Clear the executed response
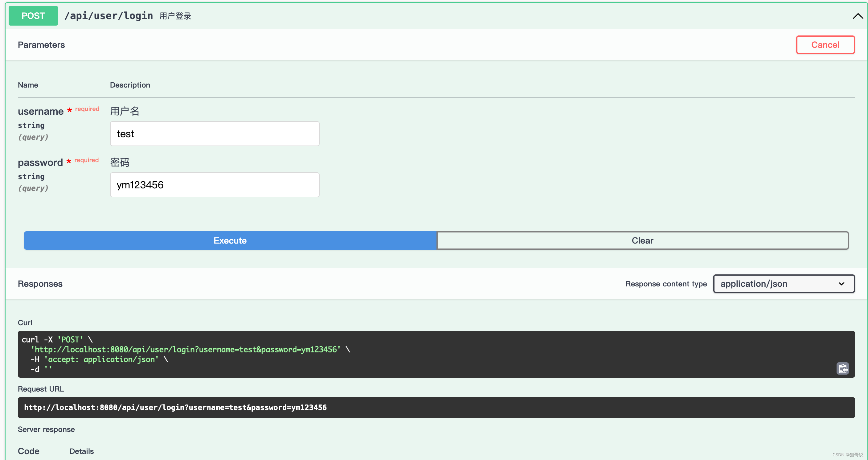The image size is (868, 460). tap(642, 240)
